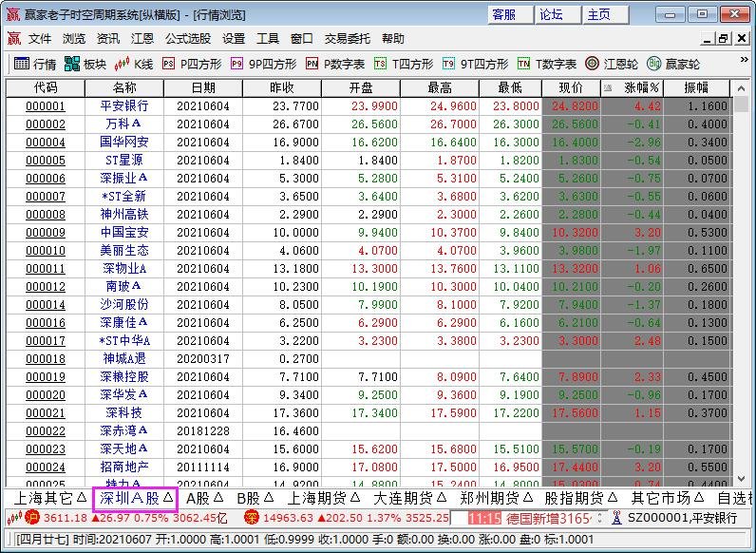Open the 江恩 menu
756x553 pixels.
click(142, 39)
